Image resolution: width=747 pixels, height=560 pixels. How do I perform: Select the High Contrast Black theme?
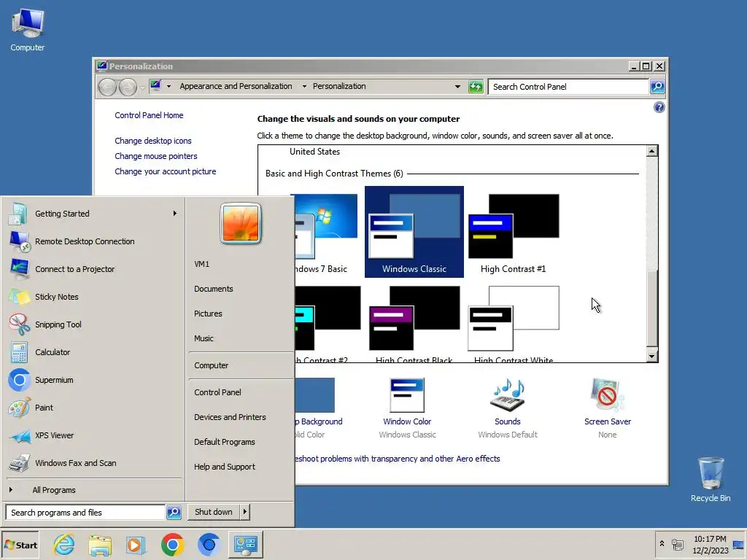[414, 324]
